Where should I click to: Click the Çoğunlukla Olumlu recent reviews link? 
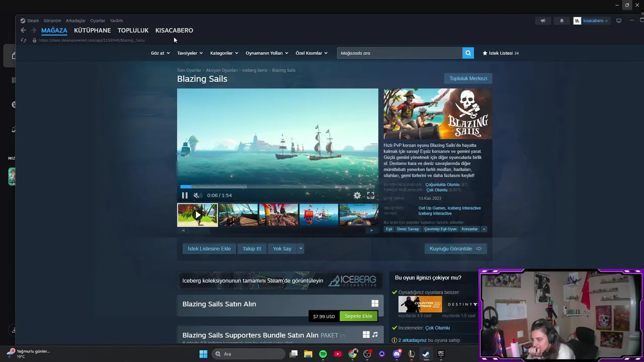point(442,185)
